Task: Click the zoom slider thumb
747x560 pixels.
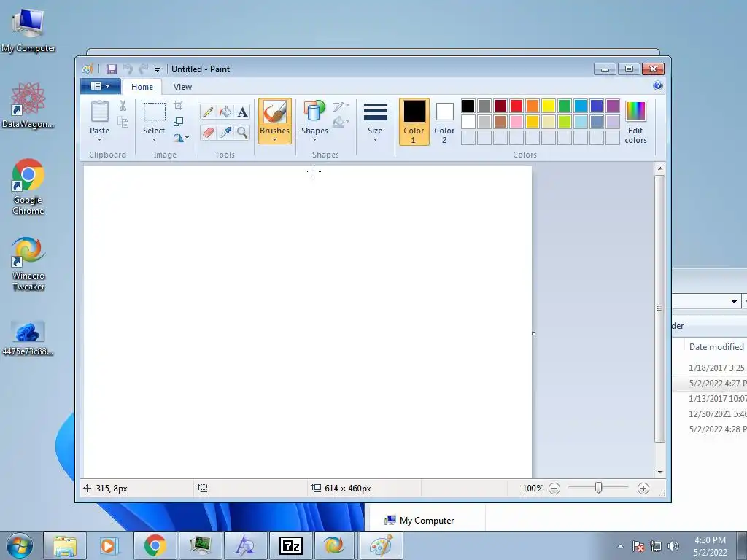Action: [598, 488]
